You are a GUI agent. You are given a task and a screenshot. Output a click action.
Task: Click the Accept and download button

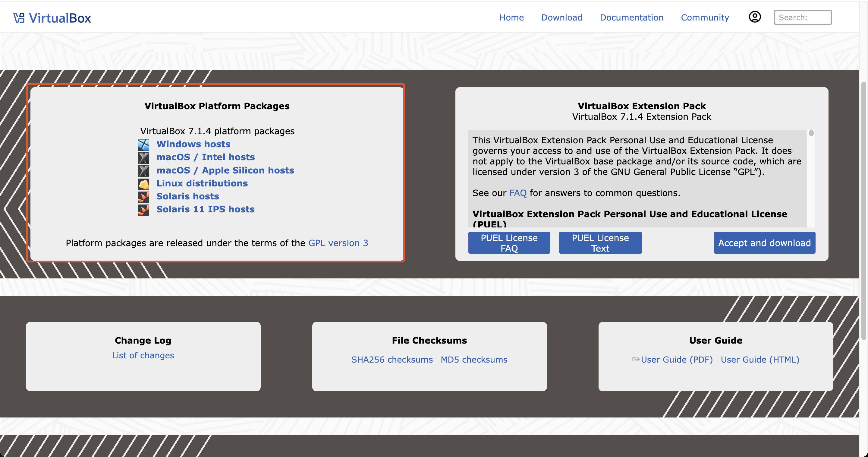click(765, 243)
